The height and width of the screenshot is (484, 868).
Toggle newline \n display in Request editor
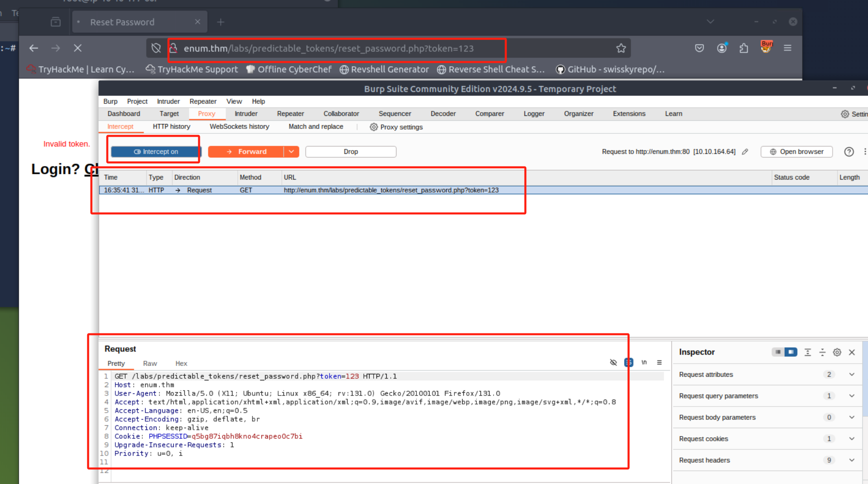(x=644, y=362)
